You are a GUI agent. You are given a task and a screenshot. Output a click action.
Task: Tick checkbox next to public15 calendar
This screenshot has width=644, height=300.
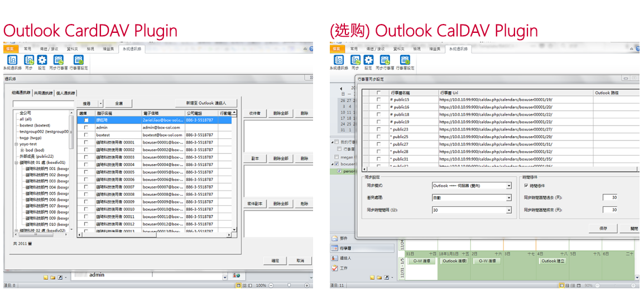click(379, 99)
